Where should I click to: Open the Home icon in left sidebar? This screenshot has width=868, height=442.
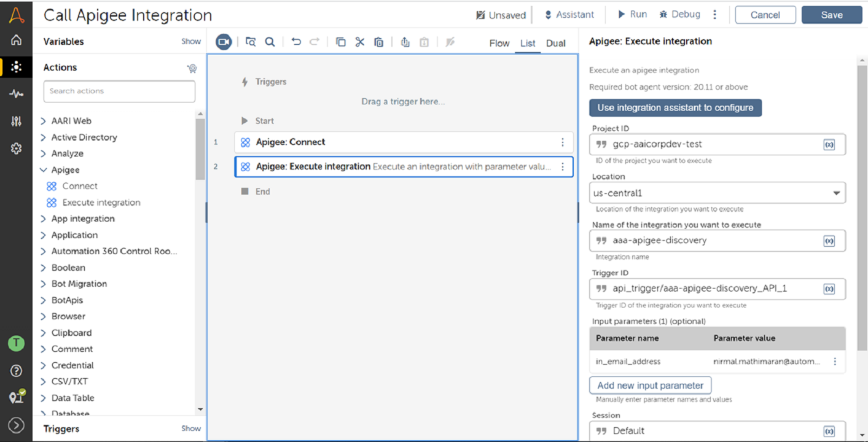point(16,41)
